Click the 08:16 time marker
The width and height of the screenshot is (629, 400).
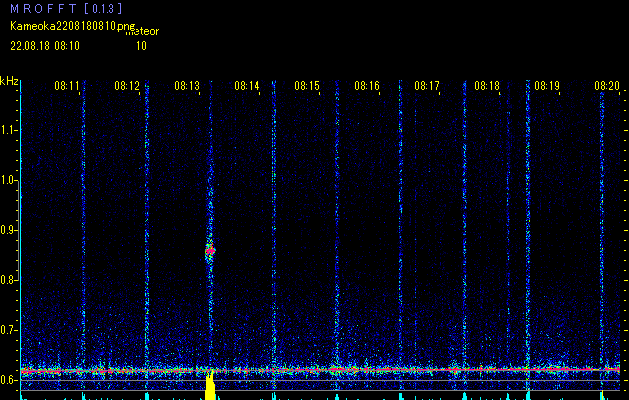point(367,86)
